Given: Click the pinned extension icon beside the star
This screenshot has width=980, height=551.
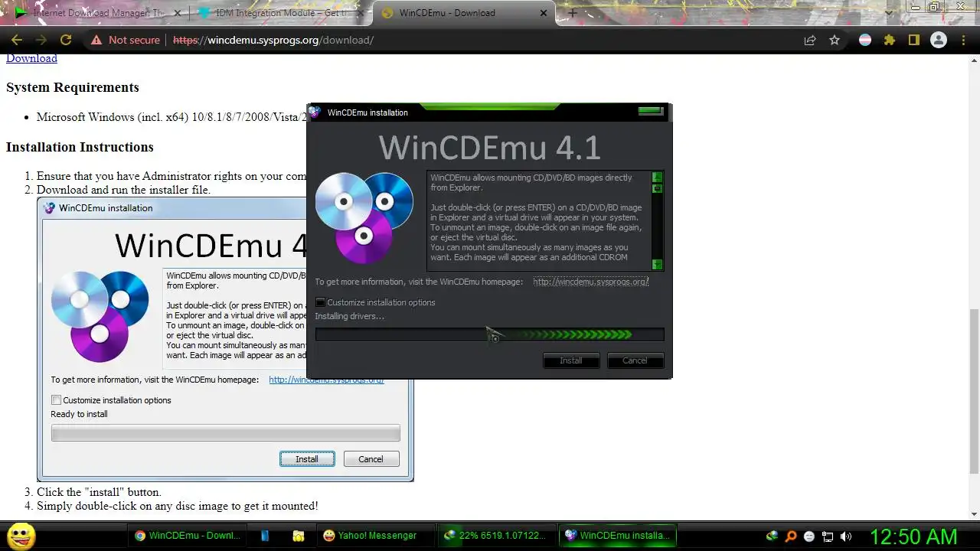Looking at the screenshot, I should pos(865,40).
